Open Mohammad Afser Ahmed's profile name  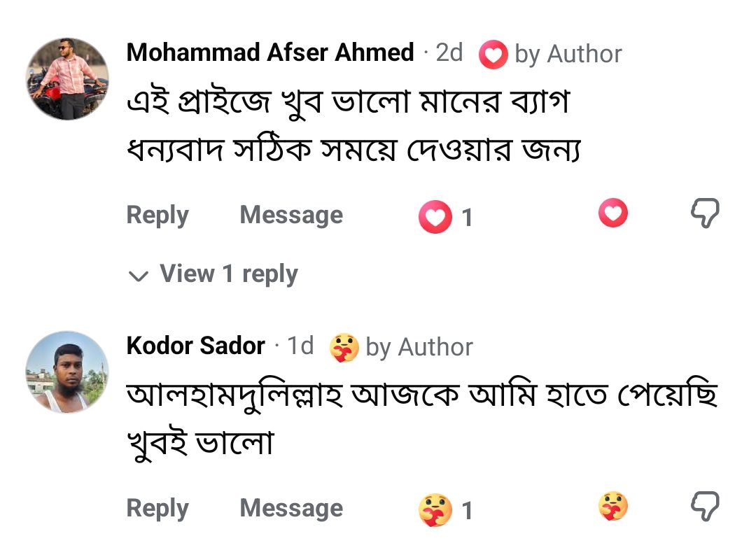tap(270, 52)
